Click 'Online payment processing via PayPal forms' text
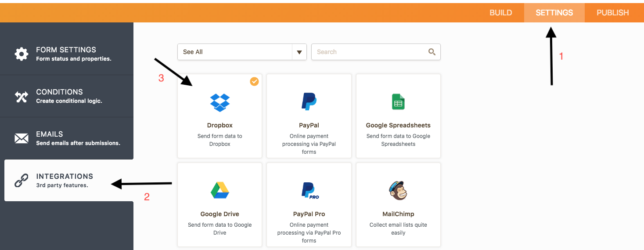 309,144
